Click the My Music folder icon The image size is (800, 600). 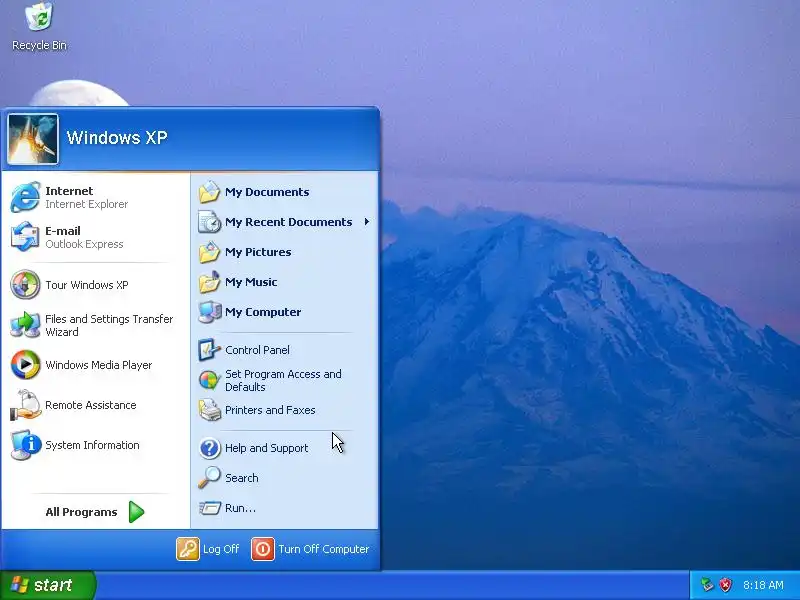[209, 282]
